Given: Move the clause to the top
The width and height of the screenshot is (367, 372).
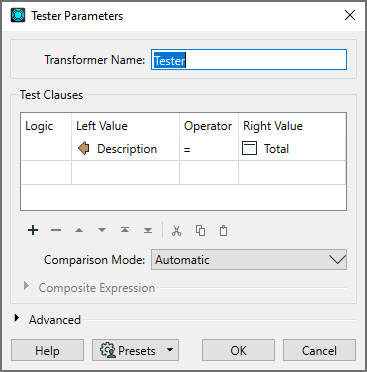Looking at the screenshot, I should [x=125, y=230].
